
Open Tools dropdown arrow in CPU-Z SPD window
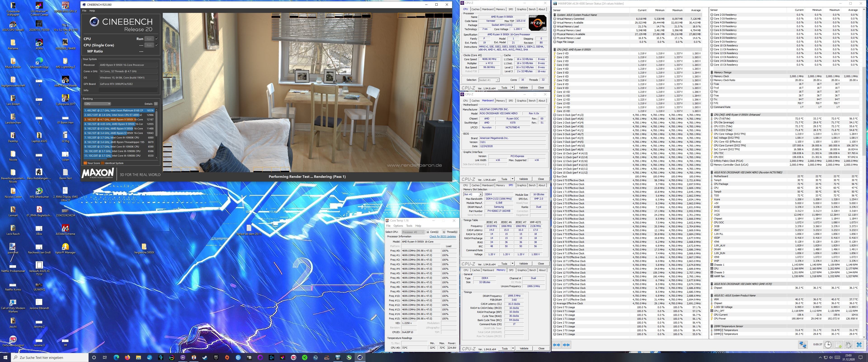tap(512, 264)
